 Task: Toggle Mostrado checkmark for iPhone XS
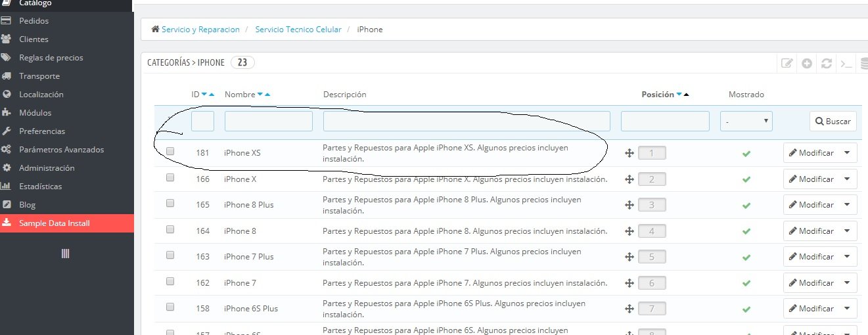pos(746,154)
